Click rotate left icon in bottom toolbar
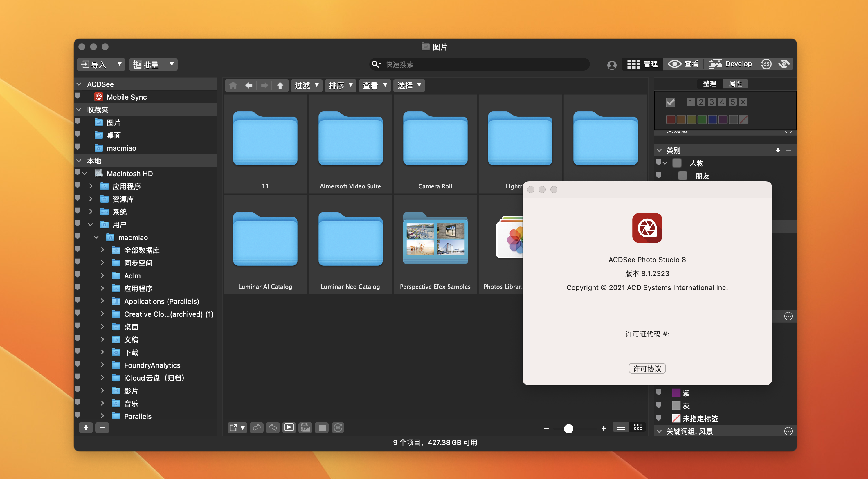Screen dimensions: 868x479 256,427
